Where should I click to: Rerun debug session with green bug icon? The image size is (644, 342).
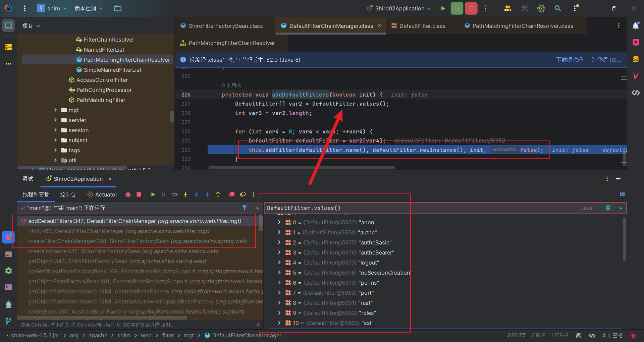[x=128, y=194]
